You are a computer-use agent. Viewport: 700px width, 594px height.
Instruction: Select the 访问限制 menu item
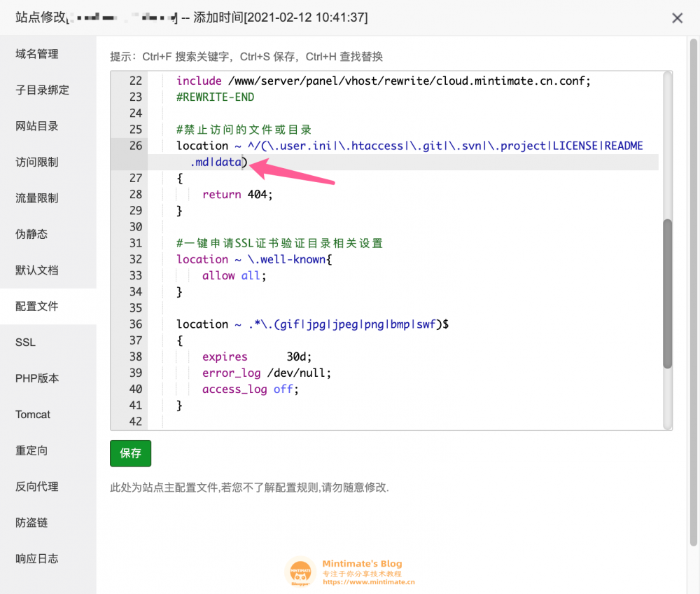click(x=37, y=163)
